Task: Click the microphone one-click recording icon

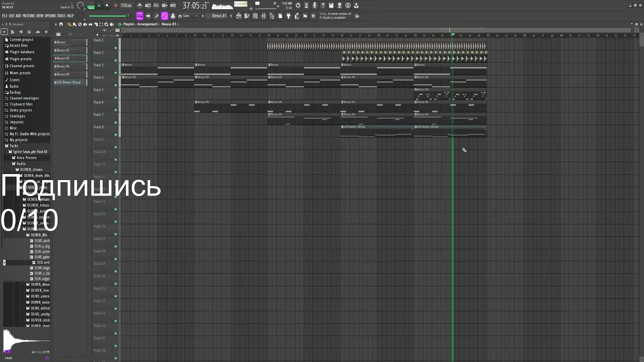Action: pyautogui.click(x=314, y=6)
